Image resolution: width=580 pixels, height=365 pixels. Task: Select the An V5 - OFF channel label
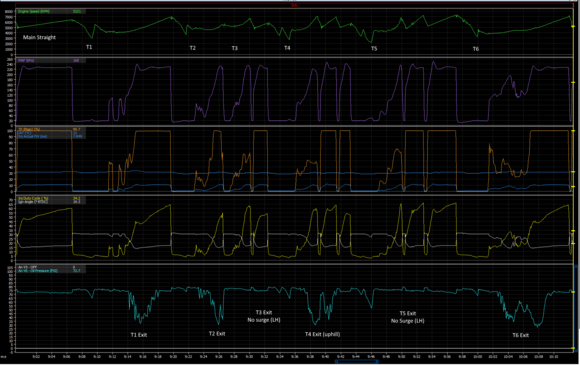28,267
